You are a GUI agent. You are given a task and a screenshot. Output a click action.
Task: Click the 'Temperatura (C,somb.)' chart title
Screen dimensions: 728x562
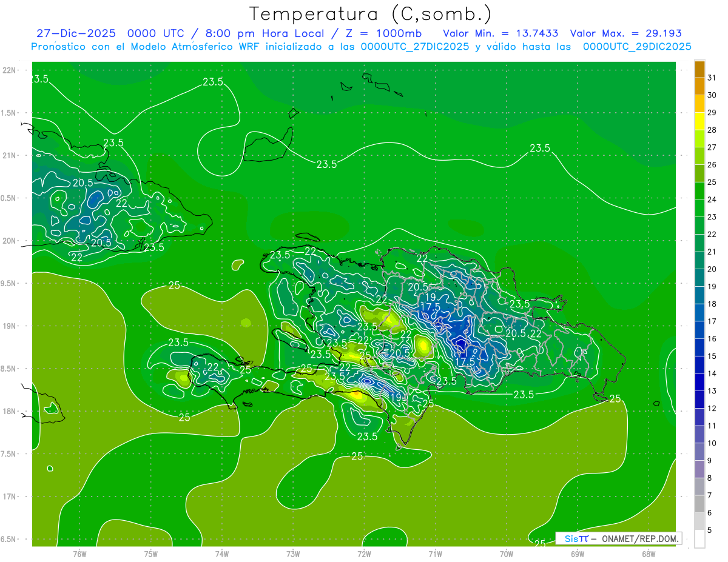pos(371,15)
